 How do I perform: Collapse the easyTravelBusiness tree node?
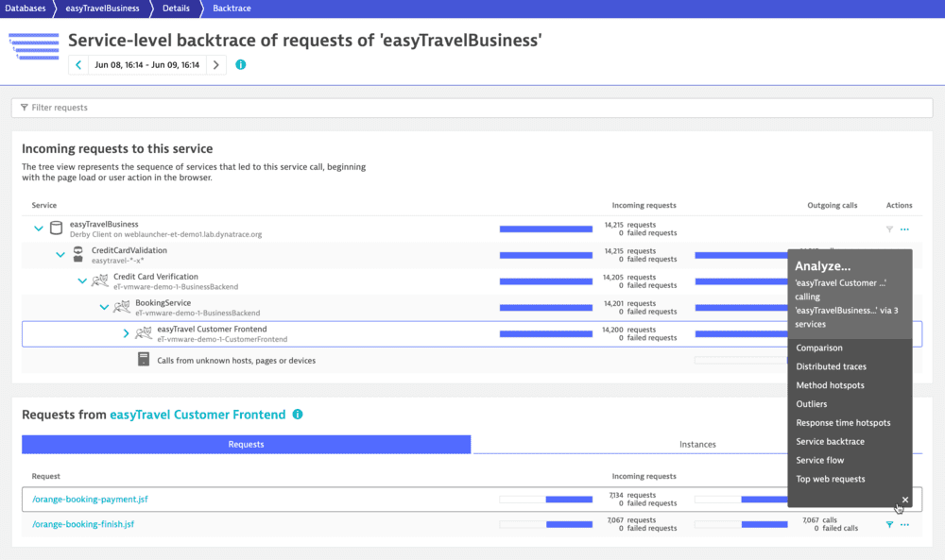tap(38, 228)
